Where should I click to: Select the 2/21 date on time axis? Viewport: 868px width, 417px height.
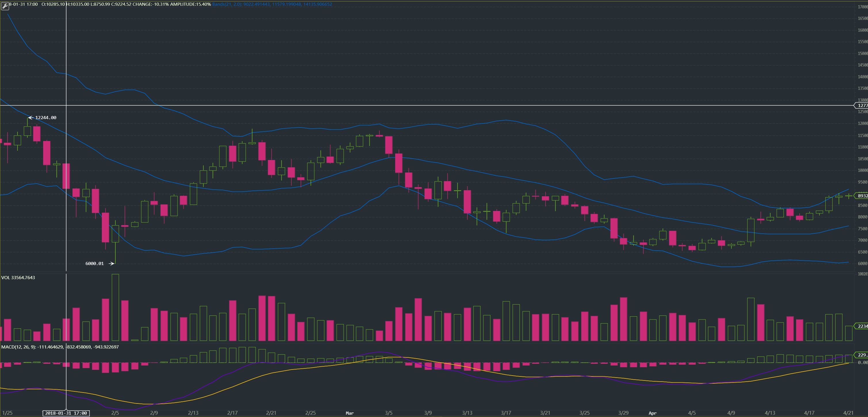click(x=271, y=413)
